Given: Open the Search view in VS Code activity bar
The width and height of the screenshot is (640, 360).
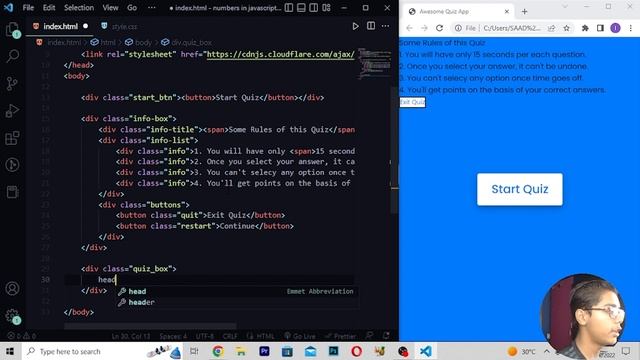Looking at the screenshot, I should point(12,56).
